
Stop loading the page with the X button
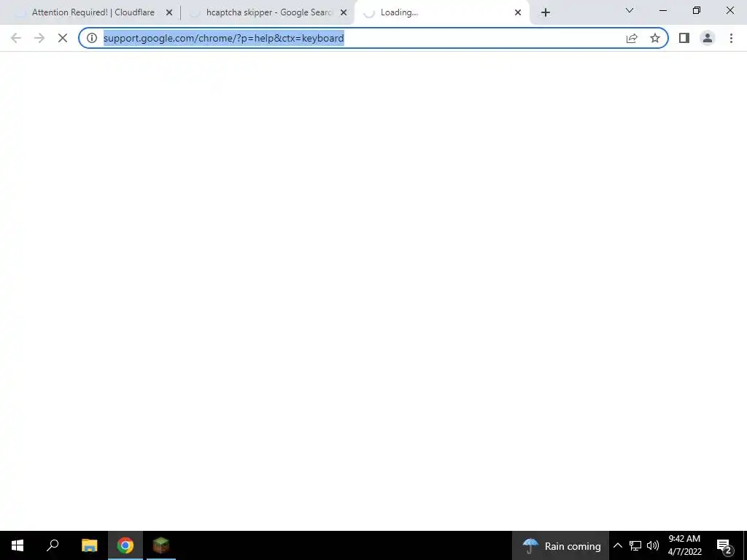click(x=63, y=38)
